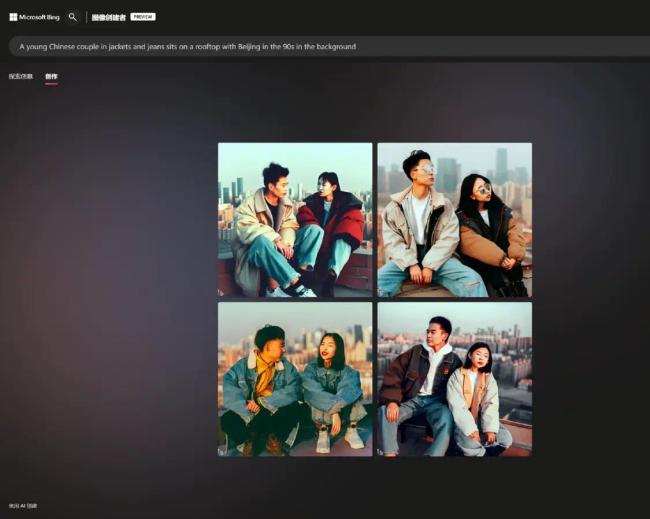Open image of couple in denim jackets
650x519 pixels.
pyautogui.click(x=295, y=379)
